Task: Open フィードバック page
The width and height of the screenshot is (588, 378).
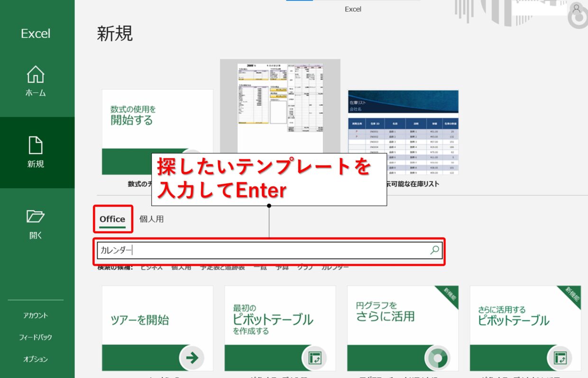Action: [x=36, y=337]
